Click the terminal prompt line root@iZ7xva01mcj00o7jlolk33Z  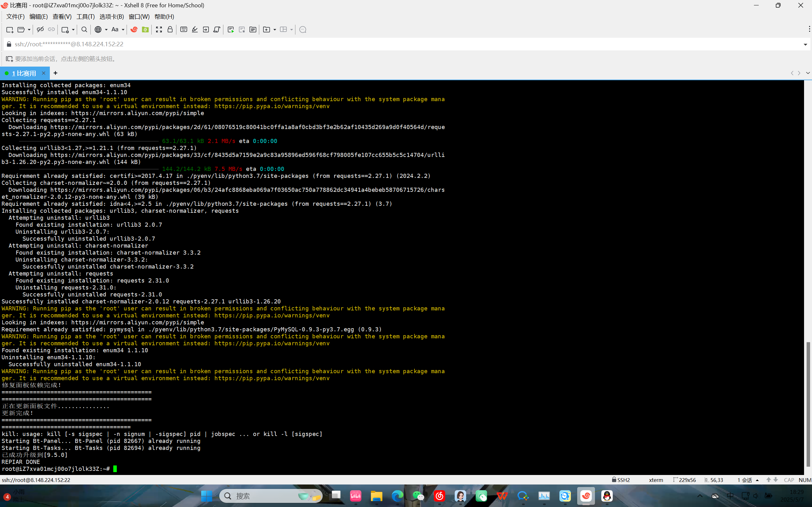coord(56,469)
